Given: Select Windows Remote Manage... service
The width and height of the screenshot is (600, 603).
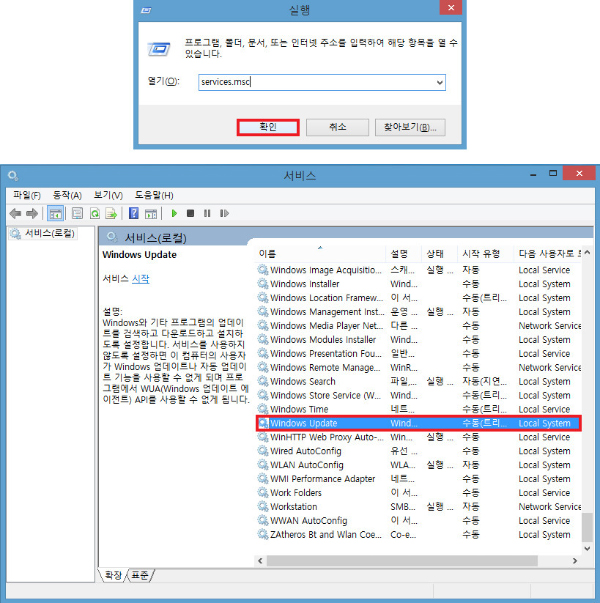Looking at the screenshot, I should tap(419, 367).
